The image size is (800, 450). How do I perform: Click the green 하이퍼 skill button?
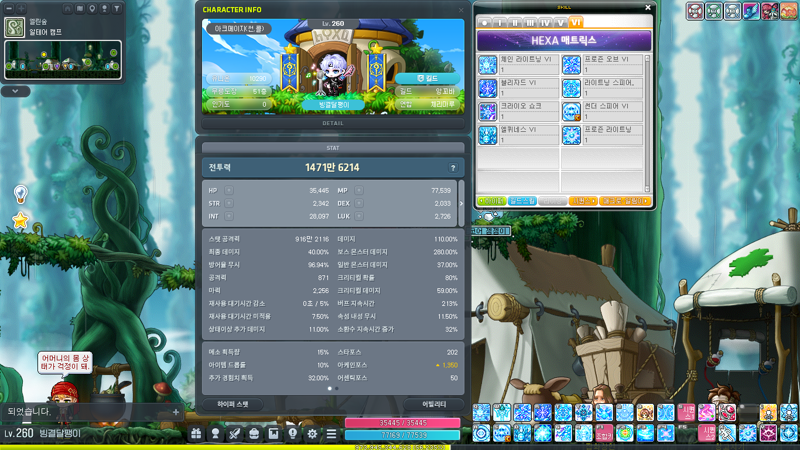click(x=491, y=201)
